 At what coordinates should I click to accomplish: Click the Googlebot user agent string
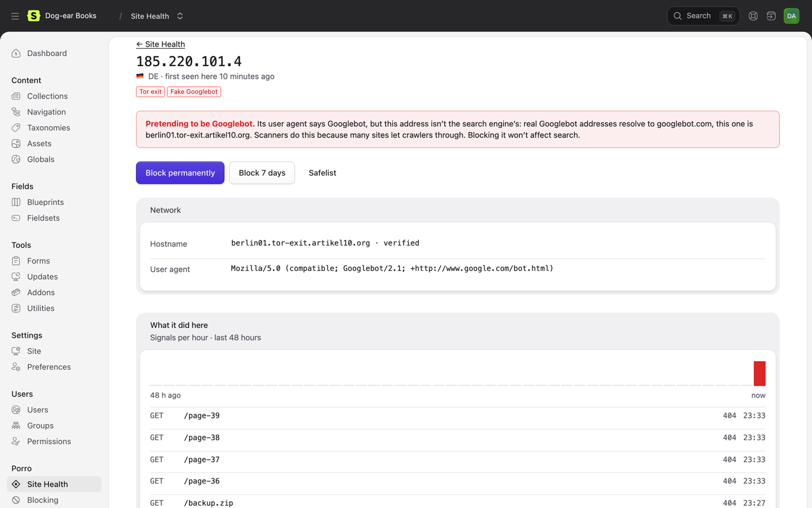point(392,269)
